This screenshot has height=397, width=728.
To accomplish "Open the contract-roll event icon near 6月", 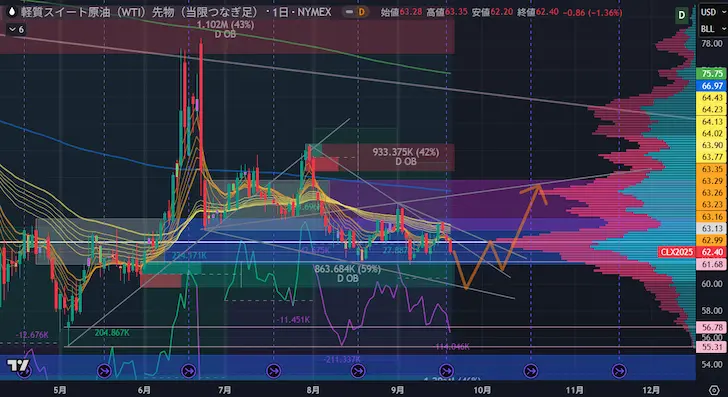I will click(x=188, y=371).
